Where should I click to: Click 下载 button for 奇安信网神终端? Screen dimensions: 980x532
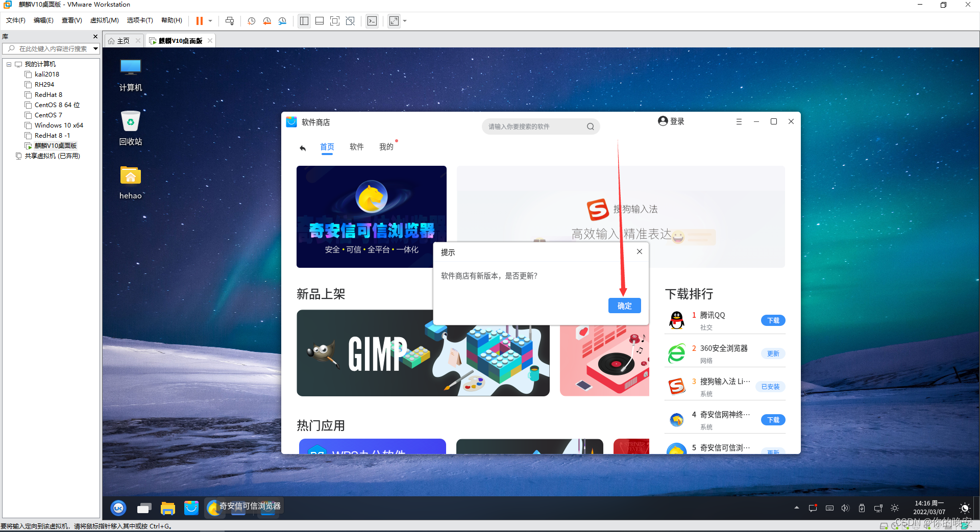pyautogui.click(x=773, y=420)
